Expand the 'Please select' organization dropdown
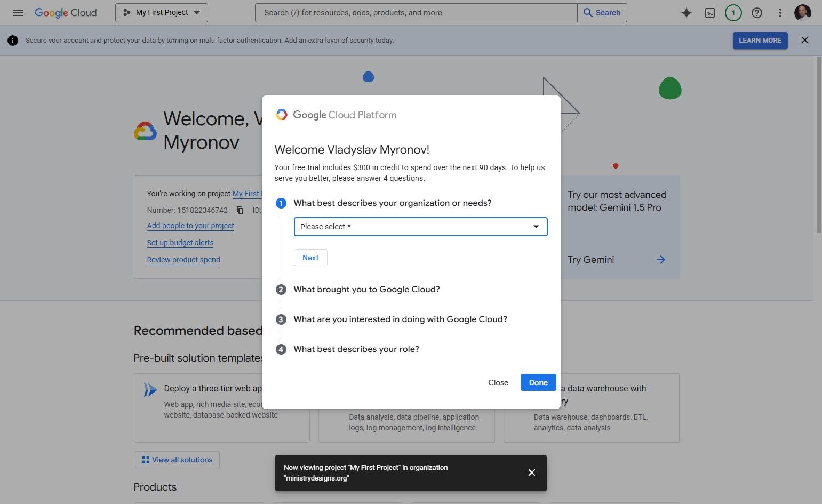 [x=420, y=227]
